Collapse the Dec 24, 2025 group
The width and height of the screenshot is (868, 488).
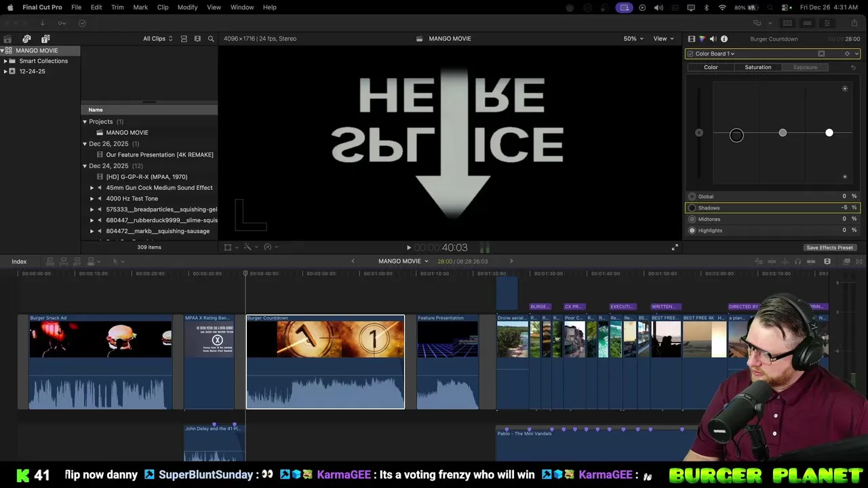point(85,166)
